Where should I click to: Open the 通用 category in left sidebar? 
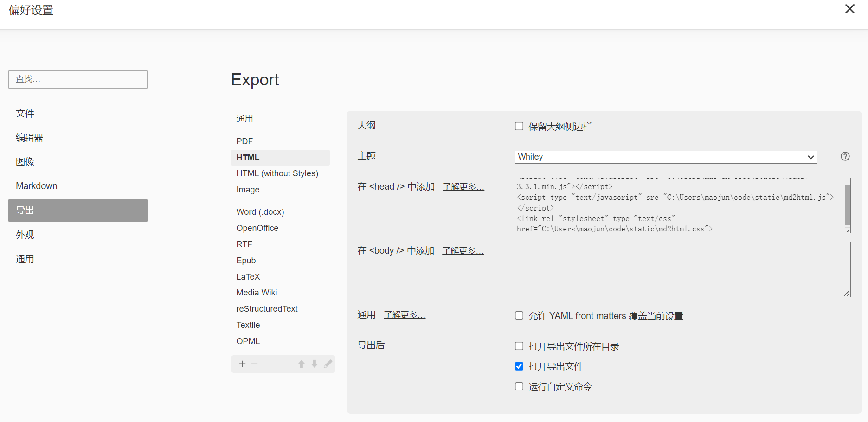tap(78, 259)
